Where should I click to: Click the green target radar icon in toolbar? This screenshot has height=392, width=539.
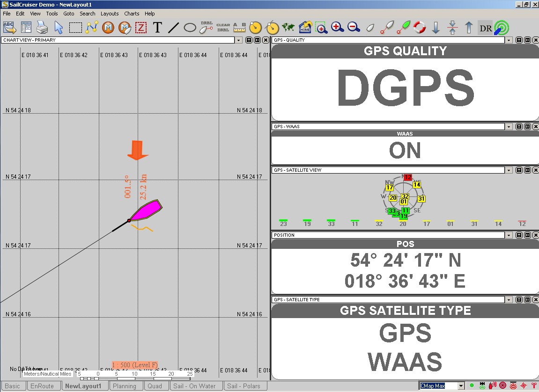pyautogui.click(x=502, y=28)
